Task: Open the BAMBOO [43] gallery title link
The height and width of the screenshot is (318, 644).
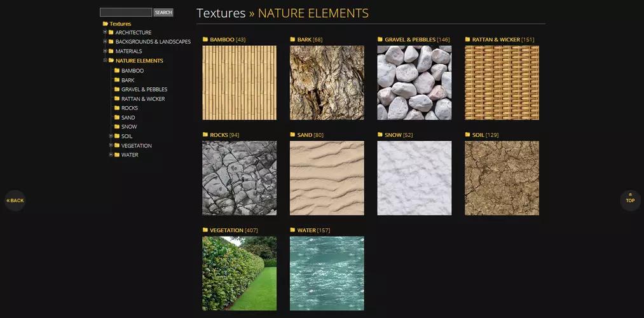Action: coord(228,40)
